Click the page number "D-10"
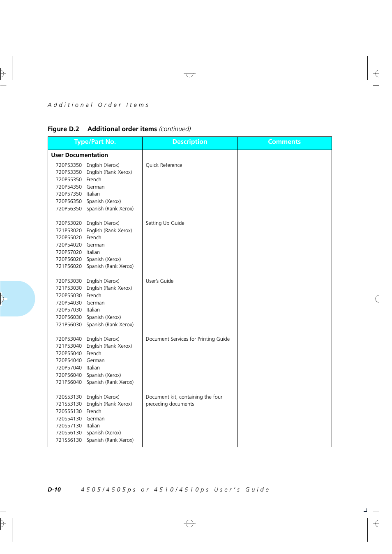Image resolution: width=392 pixels, height=554 pixels. click(x=54, y=489)
